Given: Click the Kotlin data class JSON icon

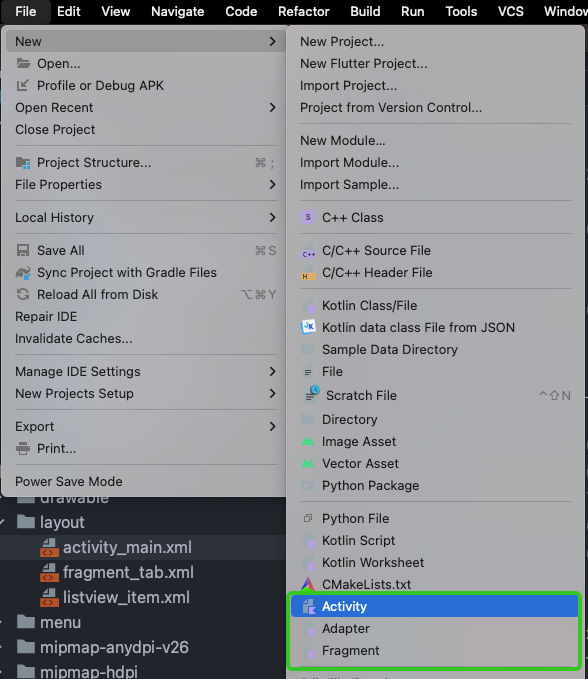Looking at the screenshot, I should click(308, 327).
